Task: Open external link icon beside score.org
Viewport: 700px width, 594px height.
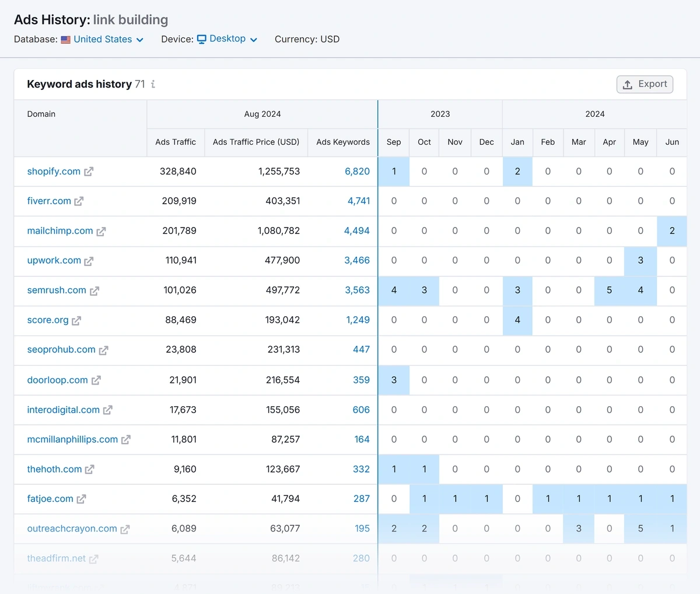Action: coord(76,320)
